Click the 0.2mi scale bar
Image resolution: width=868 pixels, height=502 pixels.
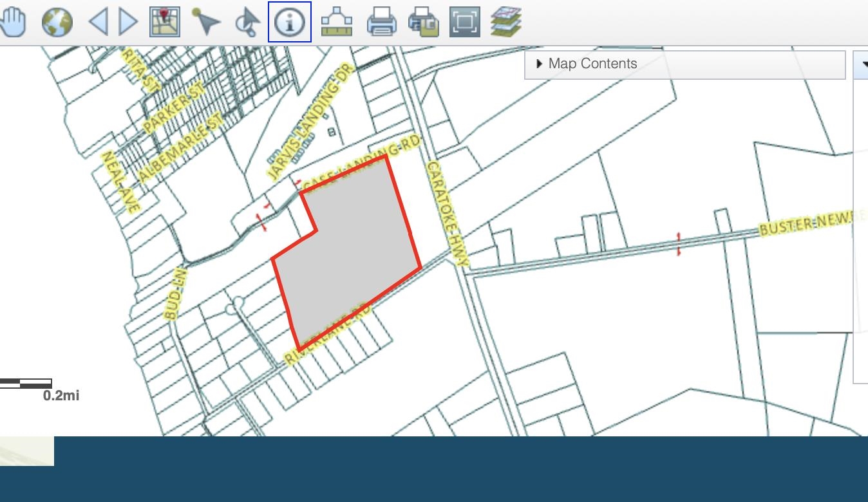point(26,384)
